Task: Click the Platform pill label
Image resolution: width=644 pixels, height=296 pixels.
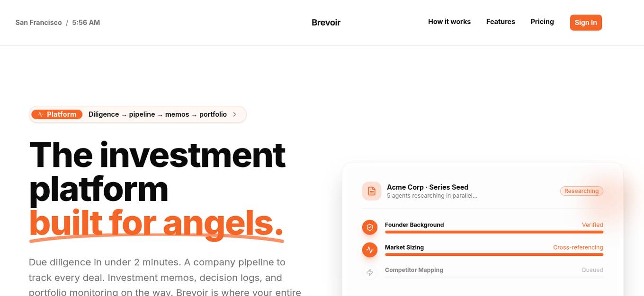Action: click(62, 114)
